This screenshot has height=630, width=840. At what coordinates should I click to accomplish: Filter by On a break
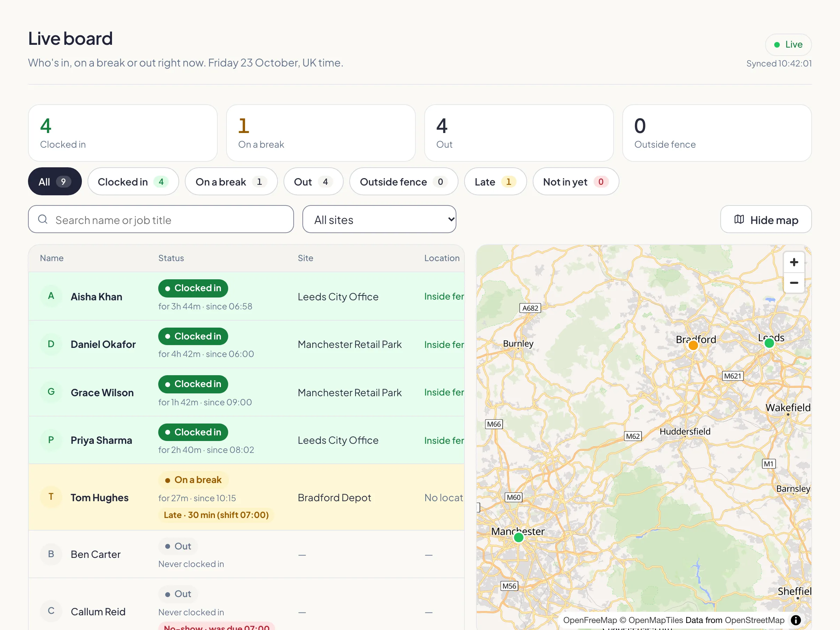tap(231, 182)
